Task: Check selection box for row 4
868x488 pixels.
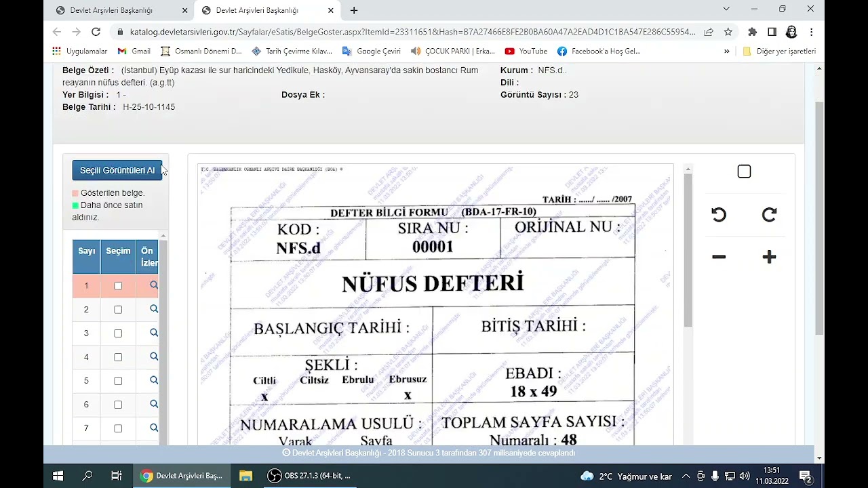Action: 118,357
